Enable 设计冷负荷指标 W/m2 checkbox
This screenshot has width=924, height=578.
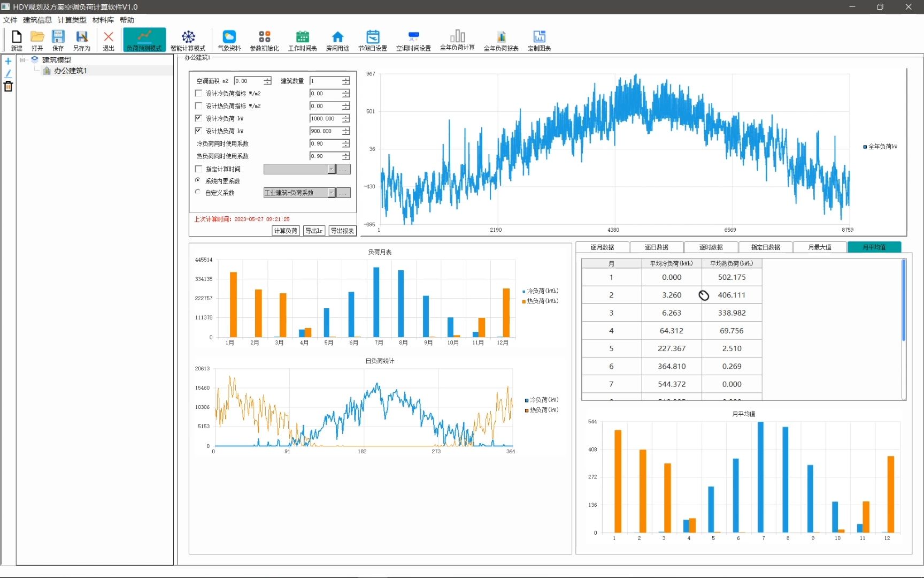[x=198, y=93]
